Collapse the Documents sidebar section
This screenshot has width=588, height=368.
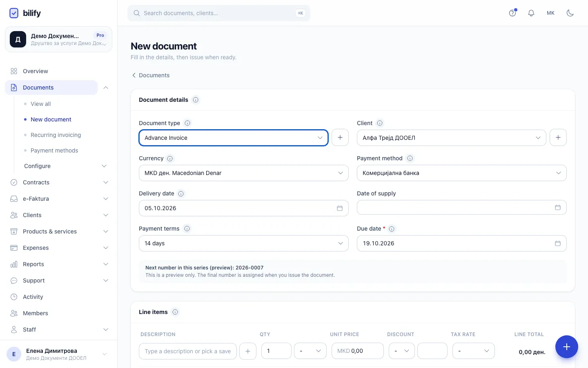coord(106,88)
